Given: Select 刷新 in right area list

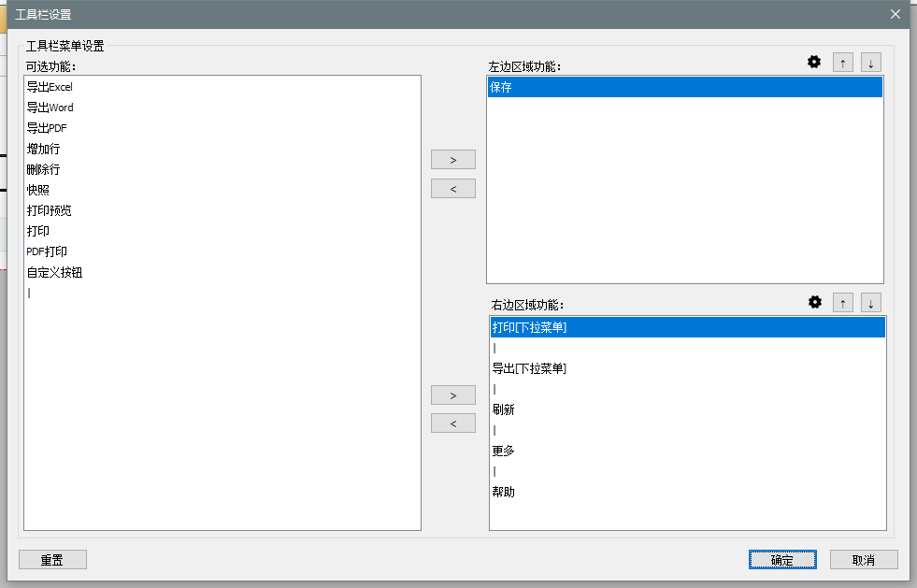Looking at the screenshot, I should [504, 409].
